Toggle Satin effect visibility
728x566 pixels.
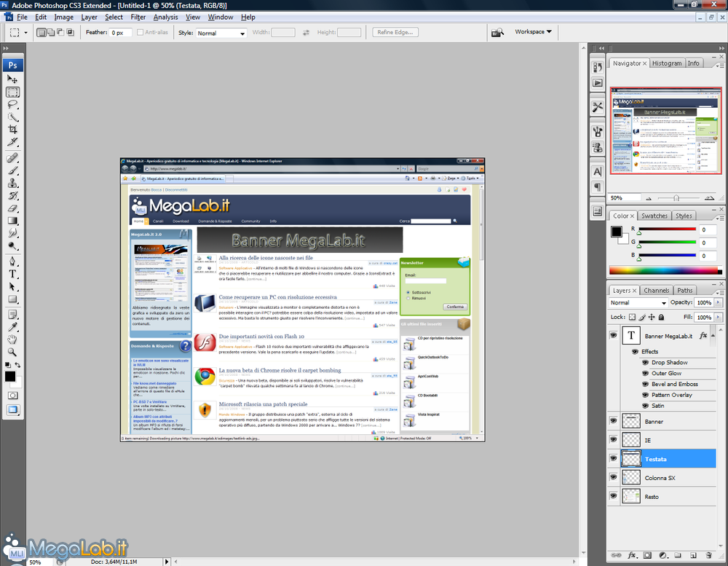[x=645, y=406]
